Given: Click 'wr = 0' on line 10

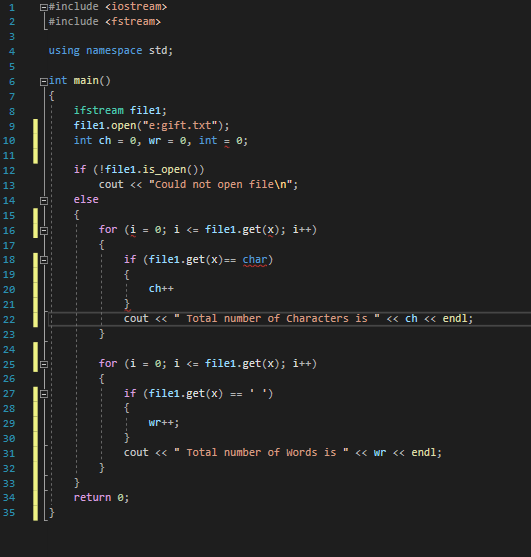Looking at the screenshot, I should pos(167,141).
